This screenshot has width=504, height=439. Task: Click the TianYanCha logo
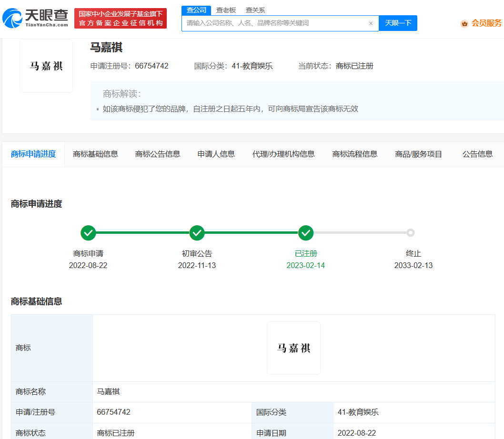click(35, 18)
